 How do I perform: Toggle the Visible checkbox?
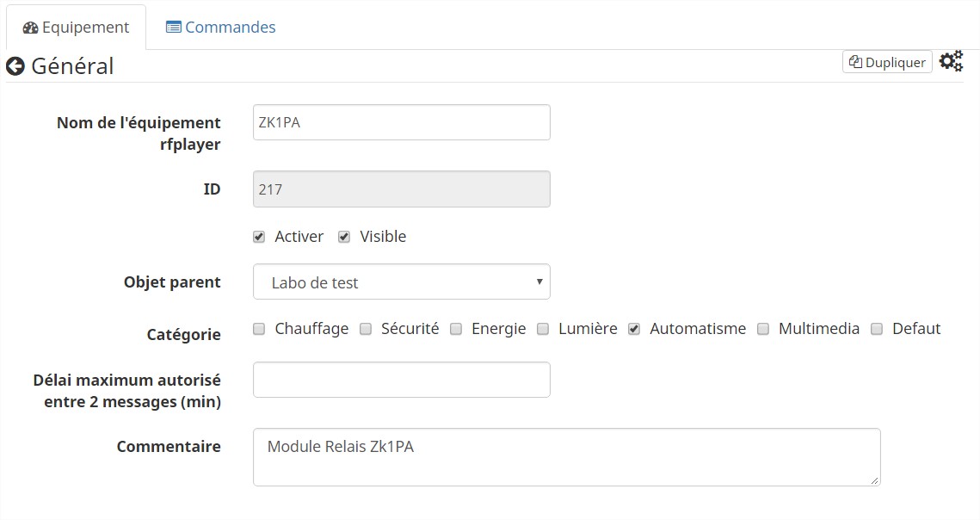[344, 237]
